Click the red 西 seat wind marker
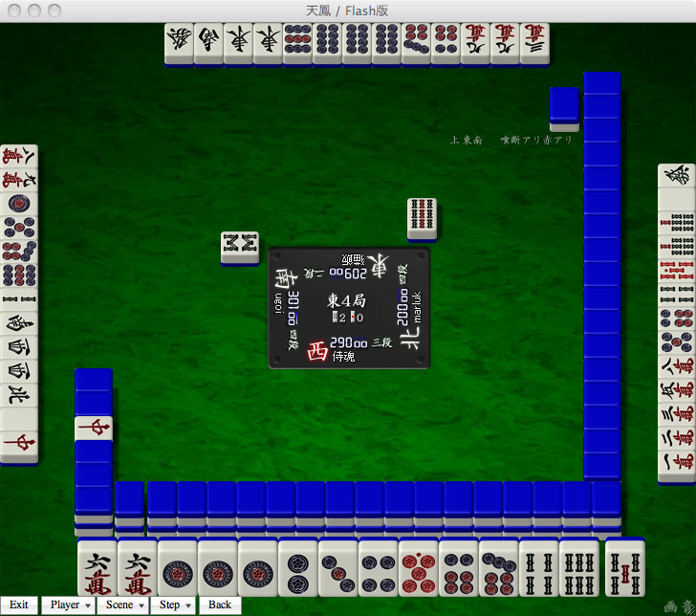 317,351
